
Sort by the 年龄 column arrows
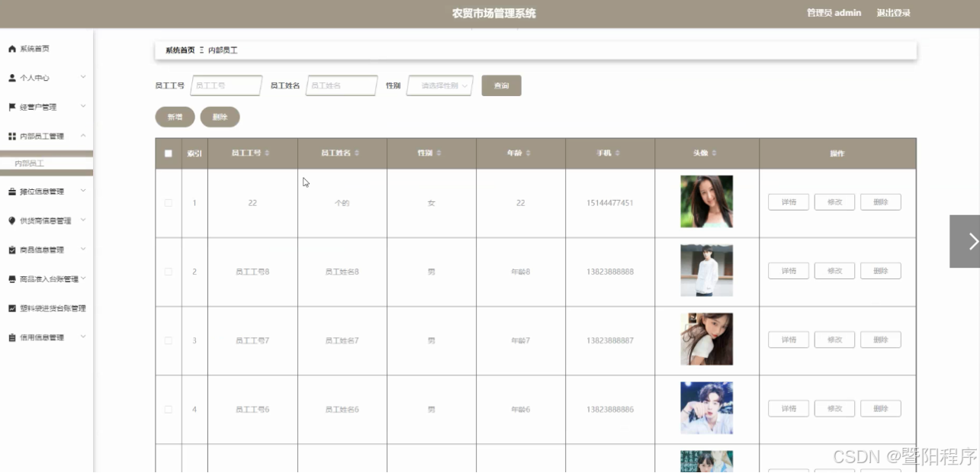pos(528,153)
